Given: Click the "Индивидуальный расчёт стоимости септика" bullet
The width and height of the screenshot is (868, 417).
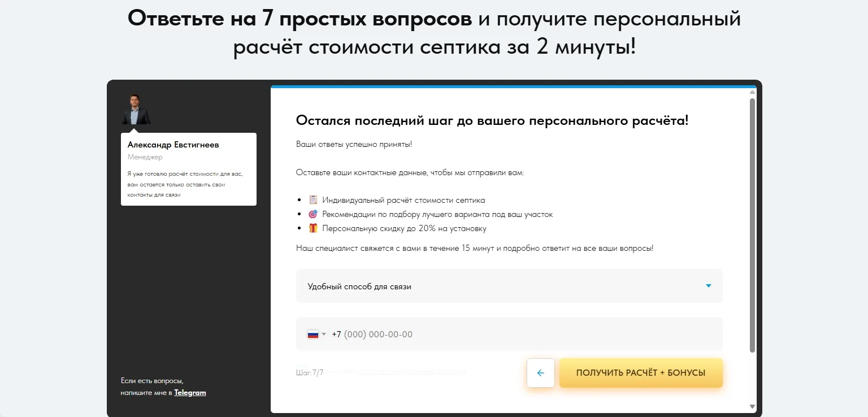Looking at the screenshot, I should 403,200.
